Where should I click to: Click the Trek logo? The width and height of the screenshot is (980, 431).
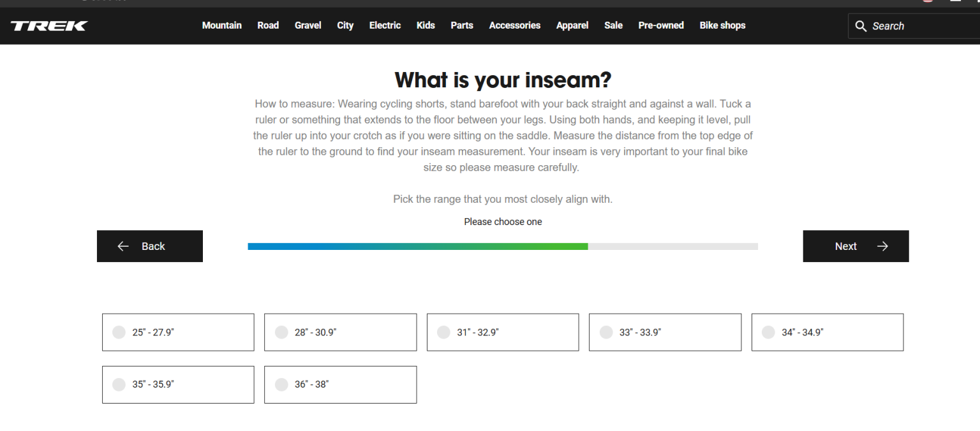[49, 26]
